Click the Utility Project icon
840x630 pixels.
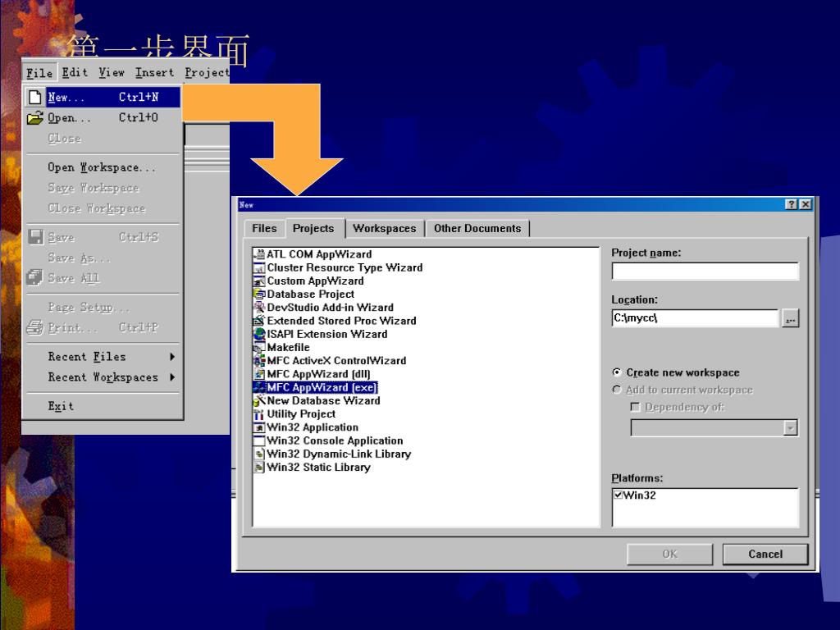(x=259, y=414)
